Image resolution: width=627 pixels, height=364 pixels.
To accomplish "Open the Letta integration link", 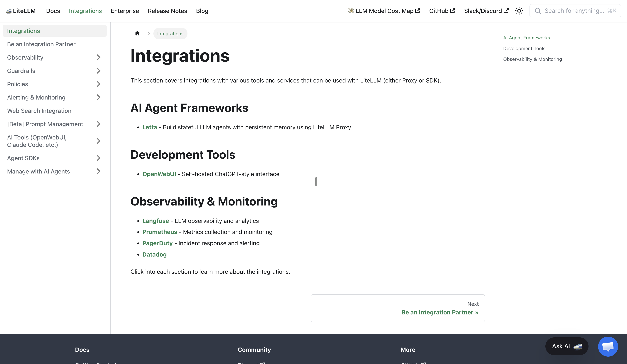I will tap(150, 127).
